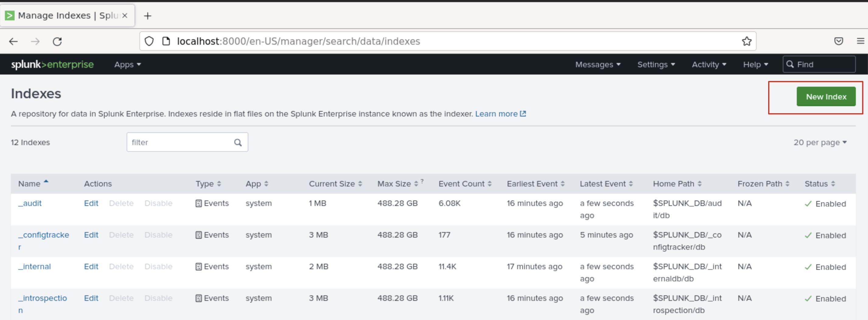Click the "$SPLUNK_DB/audit/db" home path
868x320 pixels.
(687, 210)
